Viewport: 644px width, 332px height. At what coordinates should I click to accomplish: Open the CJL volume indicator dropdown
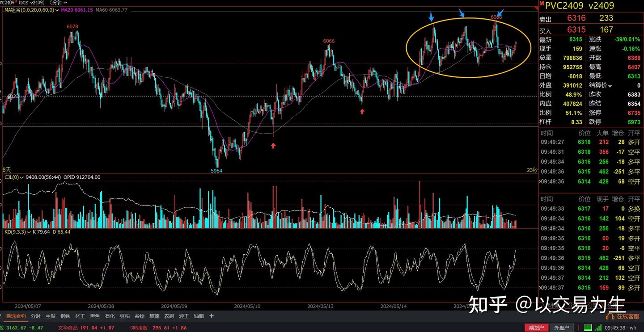click(21, 177)
